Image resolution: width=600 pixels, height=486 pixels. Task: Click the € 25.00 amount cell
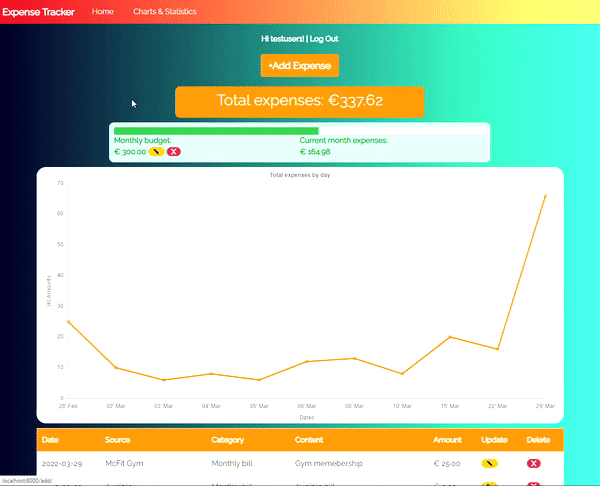click(x=447, y=463)
